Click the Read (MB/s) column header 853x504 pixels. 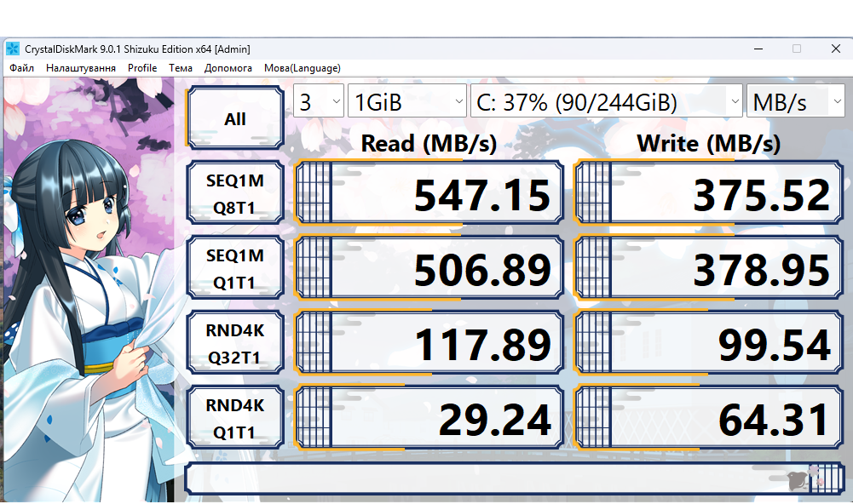coord(429,144)
